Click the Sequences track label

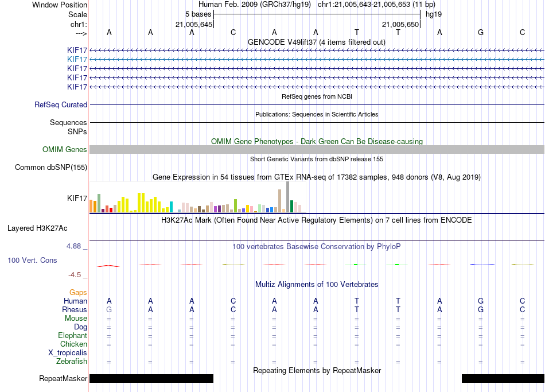68,122
